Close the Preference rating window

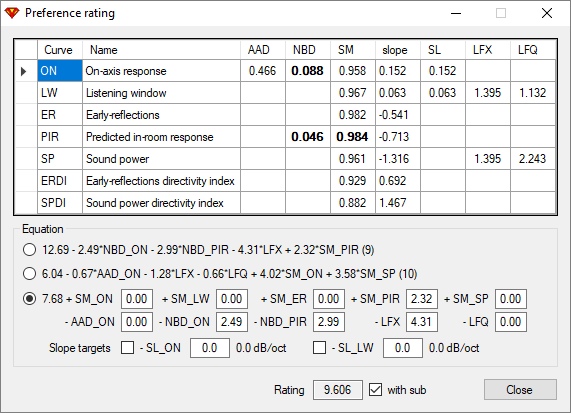coord(547,13)
